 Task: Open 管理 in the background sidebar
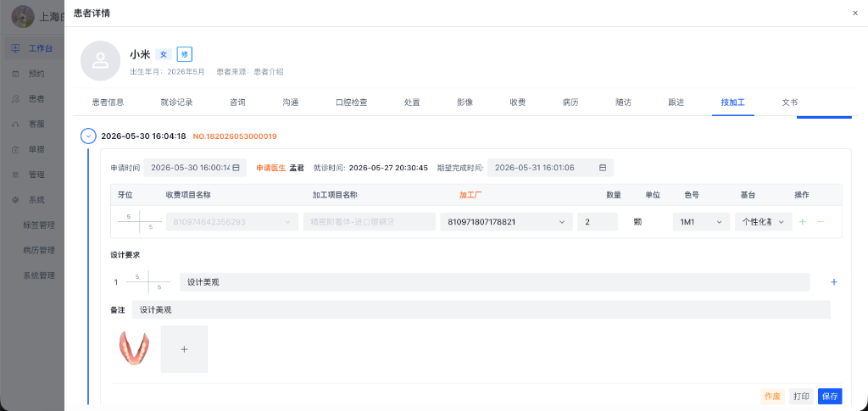click(36, 175)
